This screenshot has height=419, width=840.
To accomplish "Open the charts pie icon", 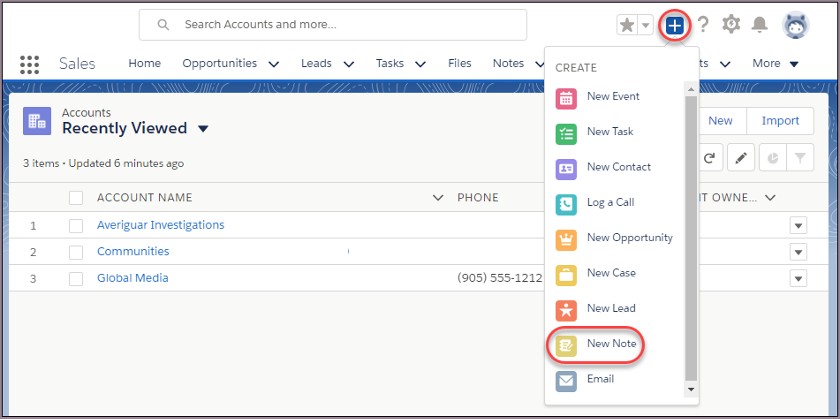I will [x=772, y=158].
